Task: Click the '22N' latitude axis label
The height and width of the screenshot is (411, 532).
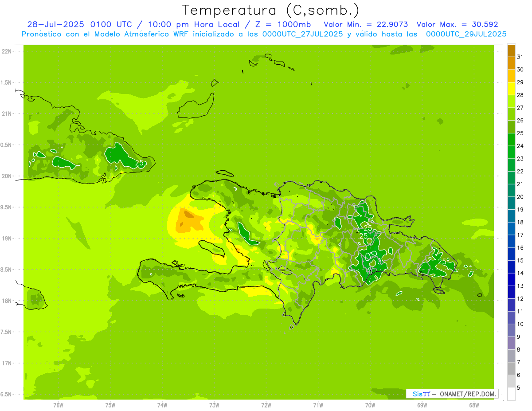Action: pyautogui.click(x=7, y=51)
